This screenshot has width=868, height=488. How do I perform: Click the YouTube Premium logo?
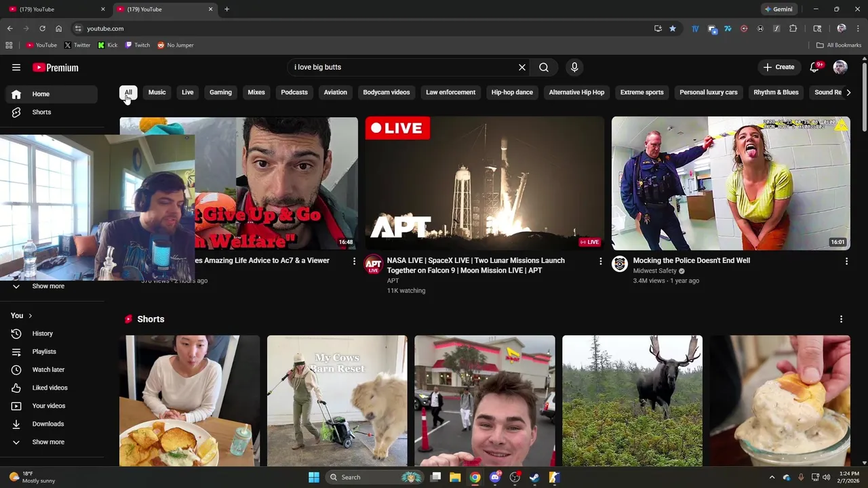pos(56,68)
